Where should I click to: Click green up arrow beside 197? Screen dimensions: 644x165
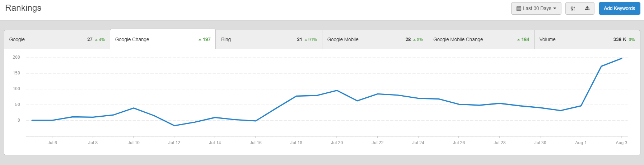coord(200,40)
